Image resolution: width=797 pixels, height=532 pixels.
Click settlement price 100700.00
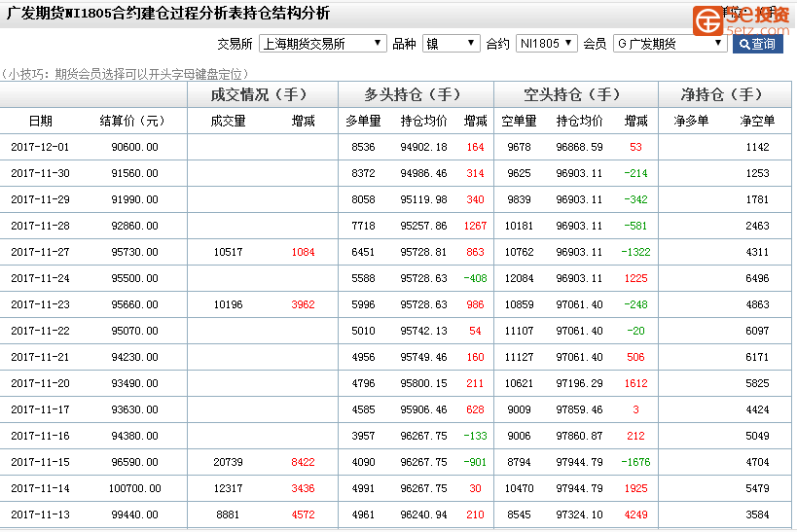point(134,488)
